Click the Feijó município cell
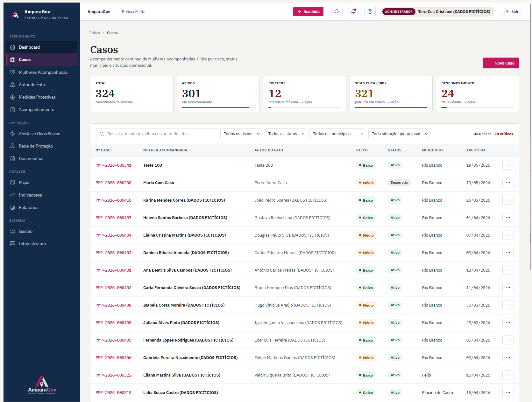The width and height of the screenshot is (532, 402). [427, 375]
